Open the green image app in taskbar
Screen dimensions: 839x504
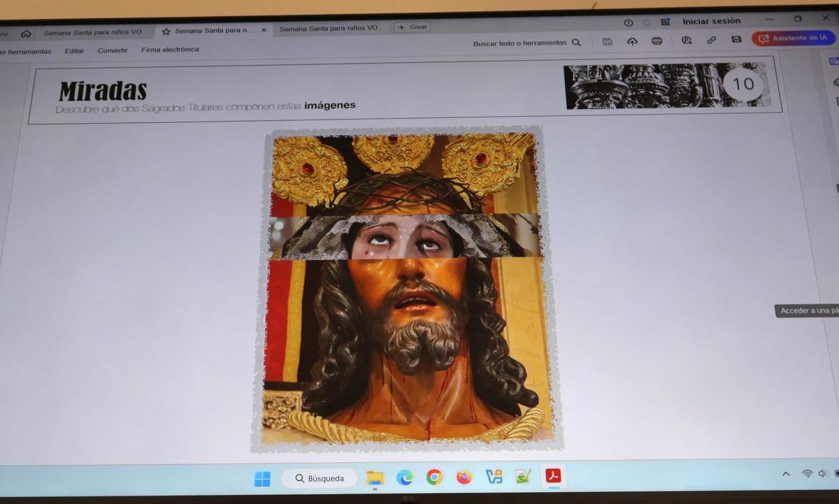point(523,477)
